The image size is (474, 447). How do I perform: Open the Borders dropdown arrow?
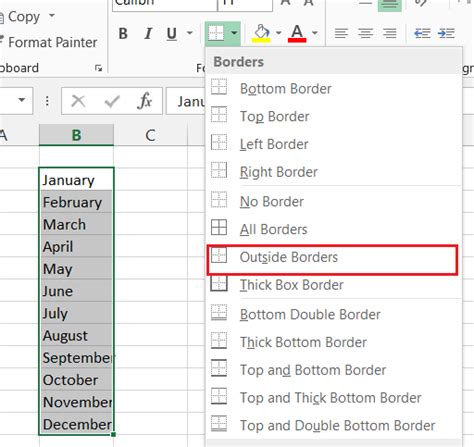click(234, 33)
